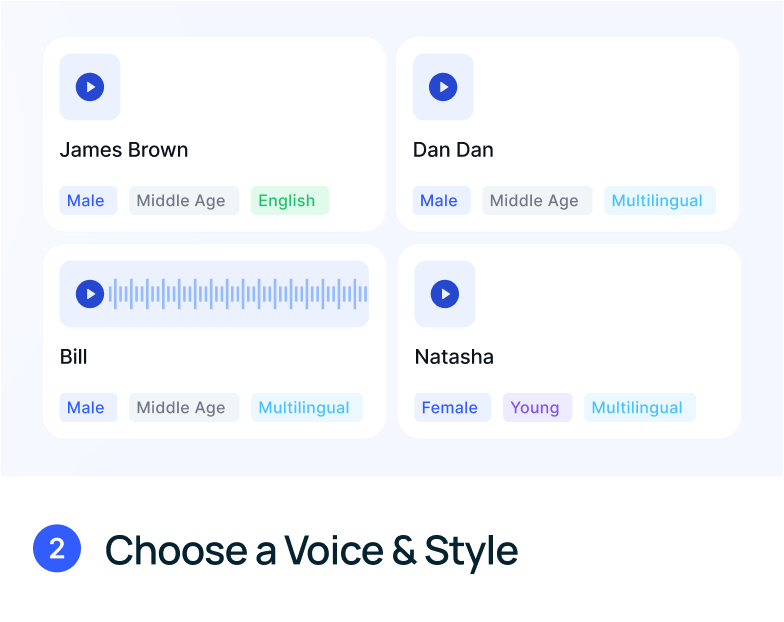The width and height of the screenshot is (784, 622).
Task: Click the English tag on James Brown
Action: click(287, 201)
